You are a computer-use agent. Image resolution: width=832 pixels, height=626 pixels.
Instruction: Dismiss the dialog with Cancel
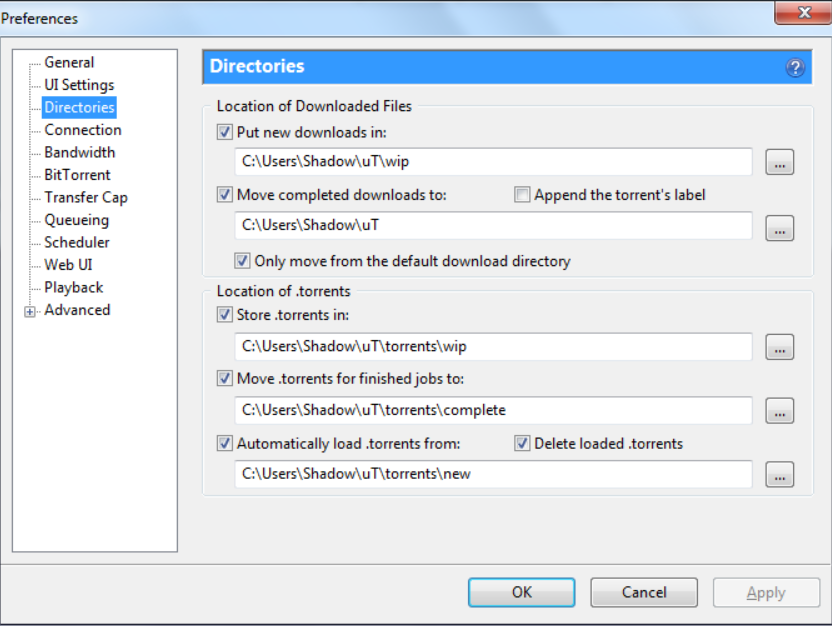643,592
